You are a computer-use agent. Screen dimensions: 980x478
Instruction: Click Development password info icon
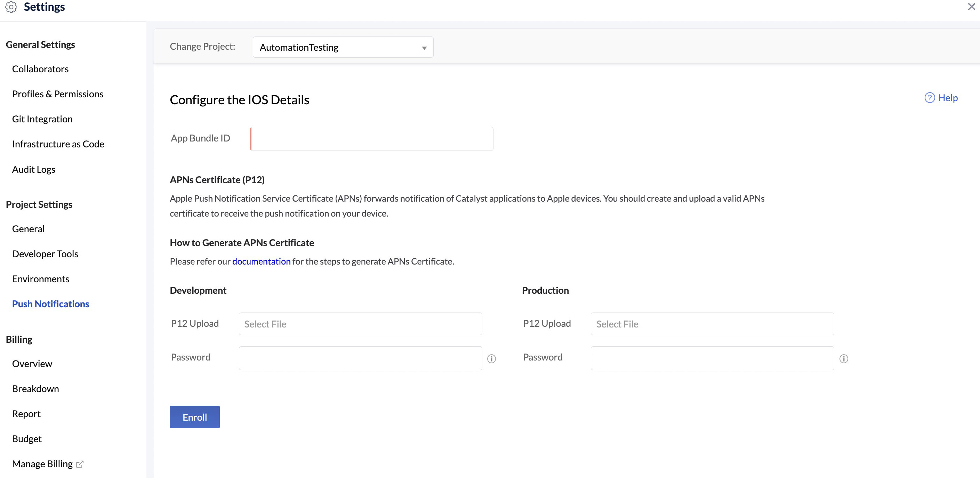click(x=491, y=359)
